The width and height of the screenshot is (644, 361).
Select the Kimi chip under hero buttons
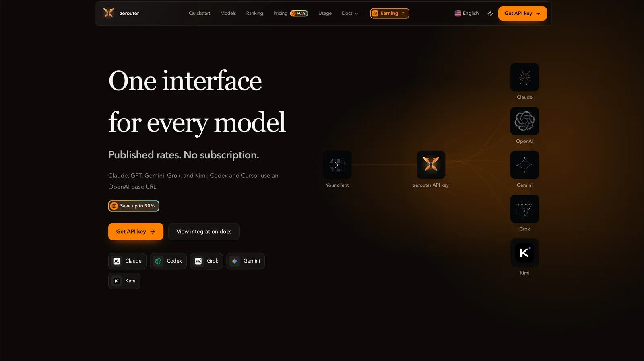point(124,281)
